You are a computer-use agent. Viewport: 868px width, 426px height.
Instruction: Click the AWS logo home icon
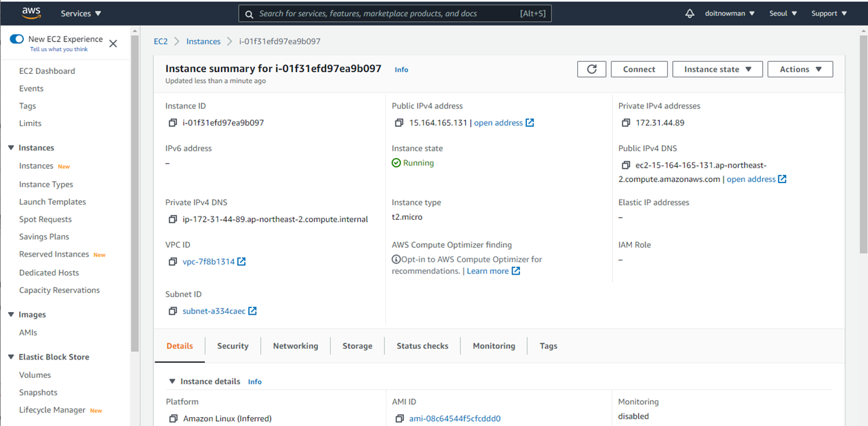31,13
